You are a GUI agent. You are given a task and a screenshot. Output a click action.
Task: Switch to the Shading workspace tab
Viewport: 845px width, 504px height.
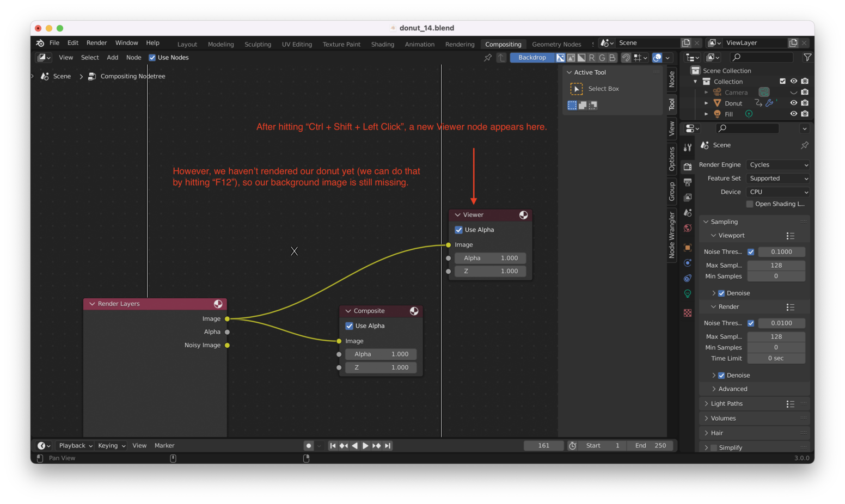pos(382,44)
